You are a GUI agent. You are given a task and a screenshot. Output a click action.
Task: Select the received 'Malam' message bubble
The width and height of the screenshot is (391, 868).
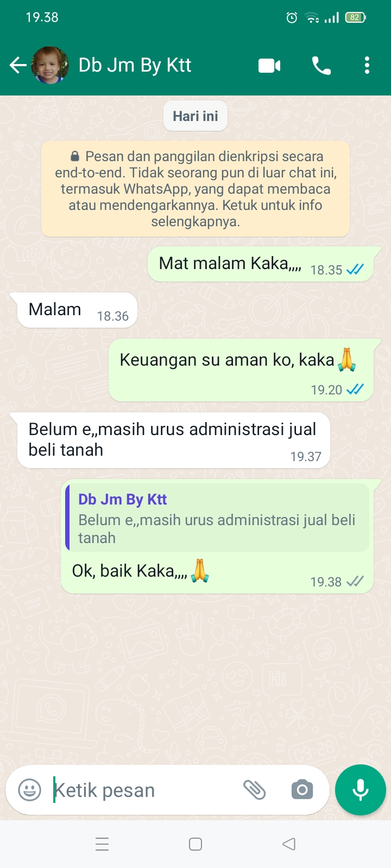(x=77, y=310)
